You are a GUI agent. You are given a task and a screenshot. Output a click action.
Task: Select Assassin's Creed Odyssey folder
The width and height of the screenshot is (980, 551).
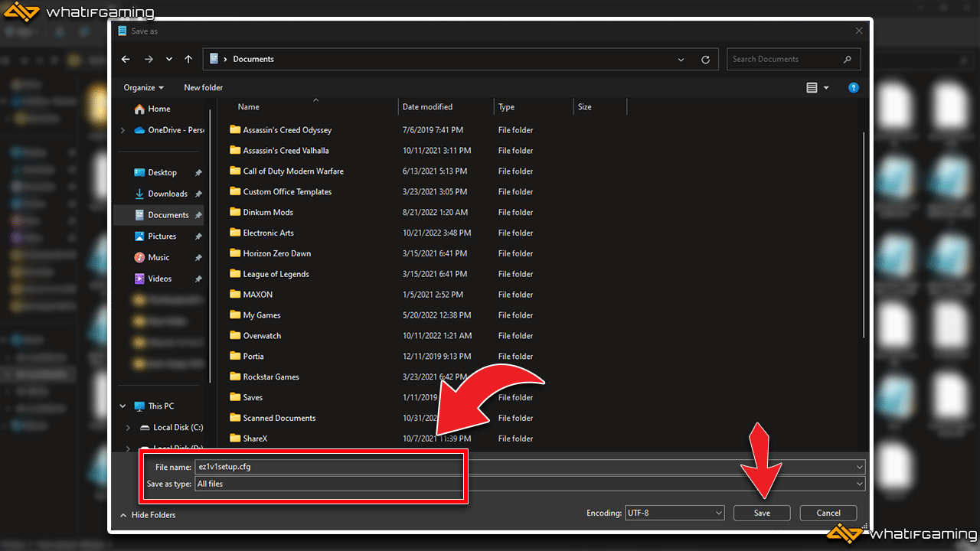click(x=287, y=130)
